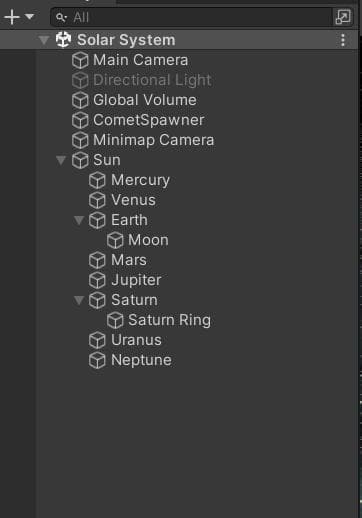Open Solar System scene options kebab menu

click(343, 40)
